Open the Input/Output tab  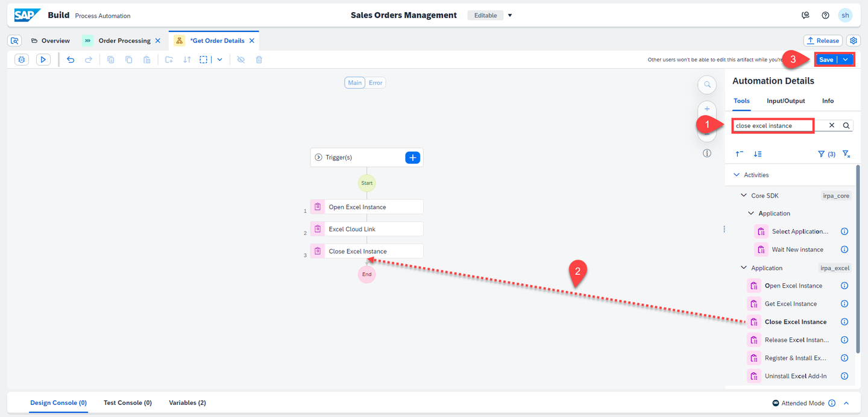pyautogui.click(x=785, y=101)
